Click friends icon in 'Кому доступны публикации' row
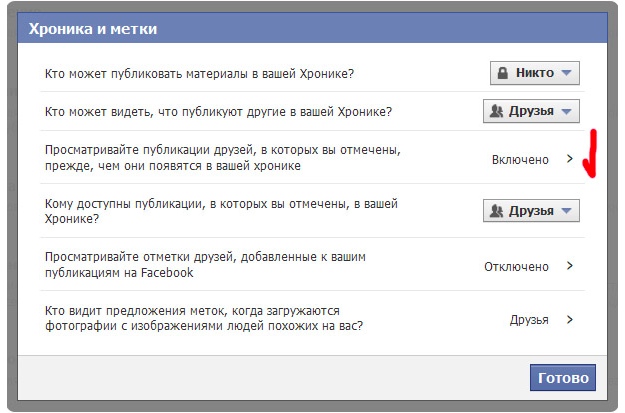Viewport: 625px width, 413px height. click(x=496, y=211)
